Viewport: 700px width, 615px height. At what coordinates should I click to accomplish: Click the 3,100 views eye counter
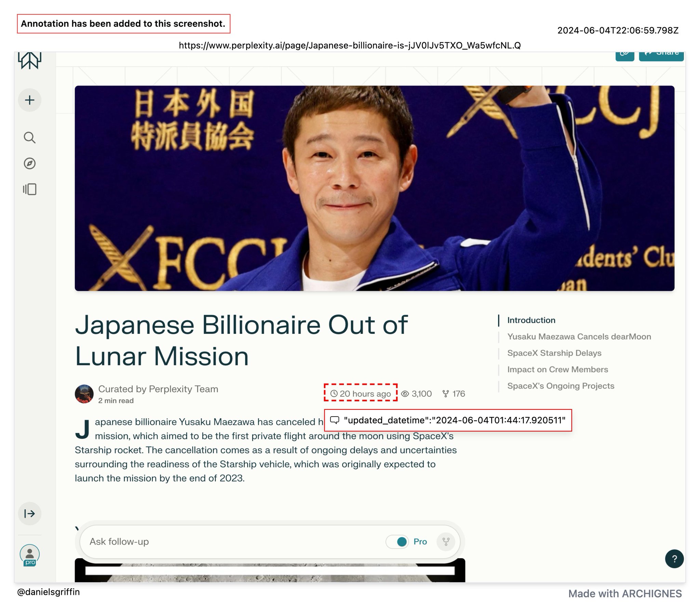(x=416, y=394)
